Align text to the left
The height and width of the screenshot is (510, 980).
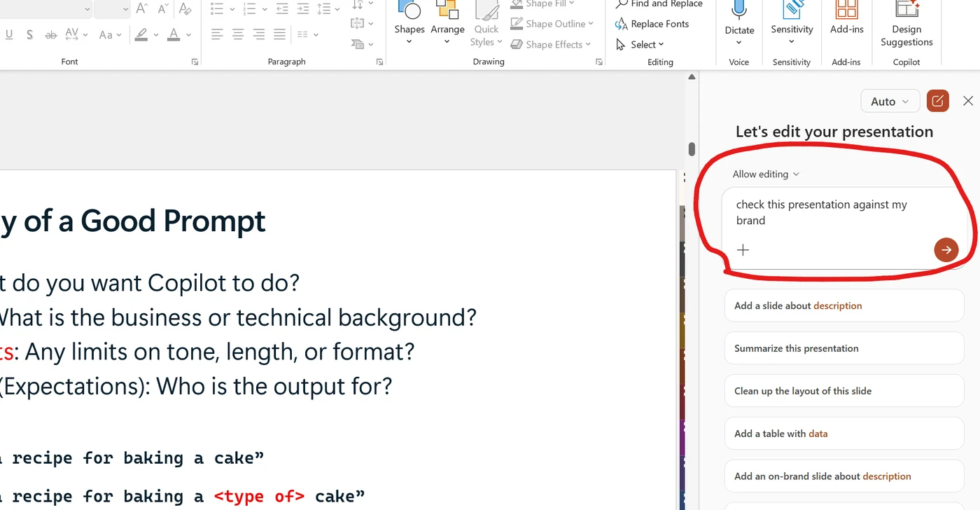(217, 34)
